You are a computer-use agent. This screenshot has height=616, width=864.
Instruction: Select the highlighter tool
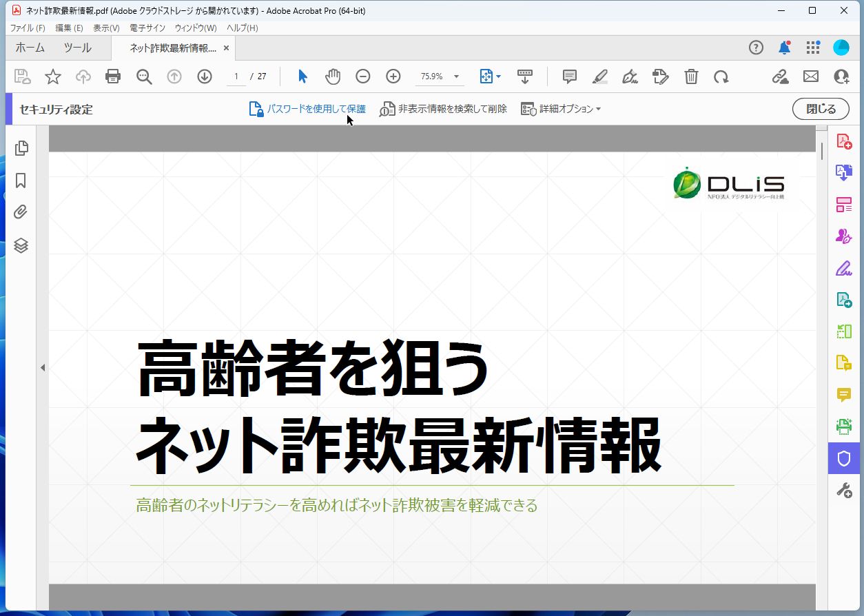tap(599, 76)
